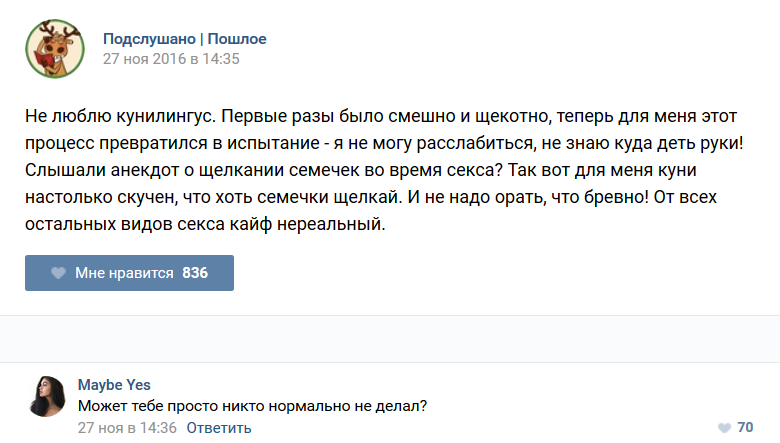Click the 836 likes counter
This screenshot has height=443, width=780.
coord(195,273)
